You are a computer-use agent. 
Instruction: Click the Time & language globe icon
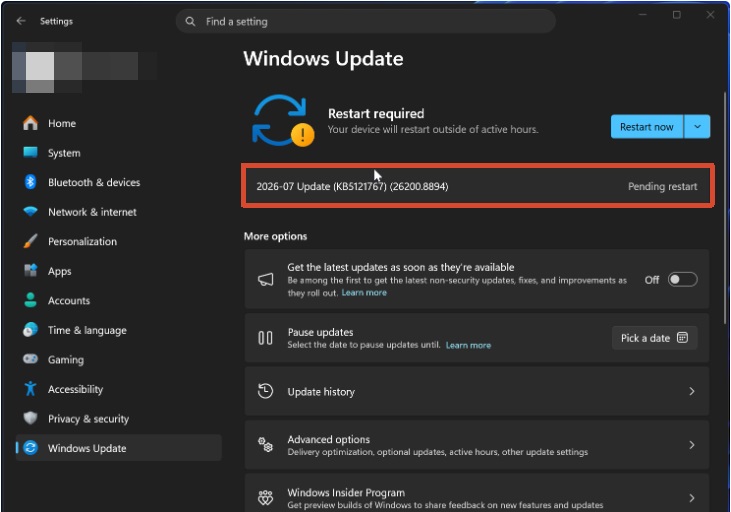pyautogui.click(x=30, y=330)
